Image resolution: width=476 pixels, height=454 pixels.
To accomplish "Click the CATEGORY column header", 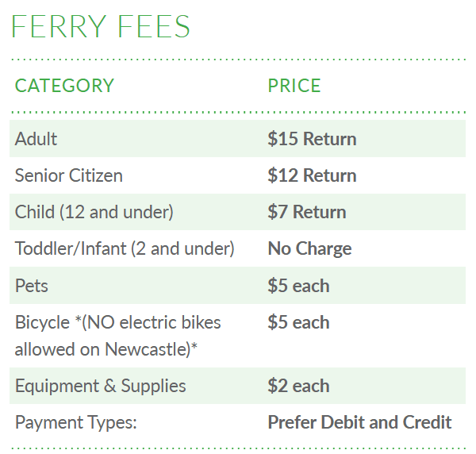I will click(64, 86).
